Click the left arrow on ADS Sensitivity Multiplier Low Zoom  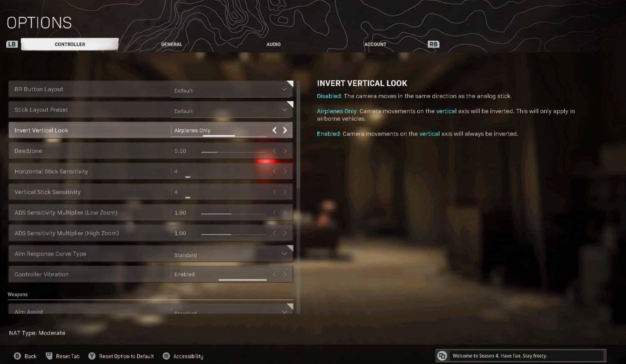click(x=274, y=212)
